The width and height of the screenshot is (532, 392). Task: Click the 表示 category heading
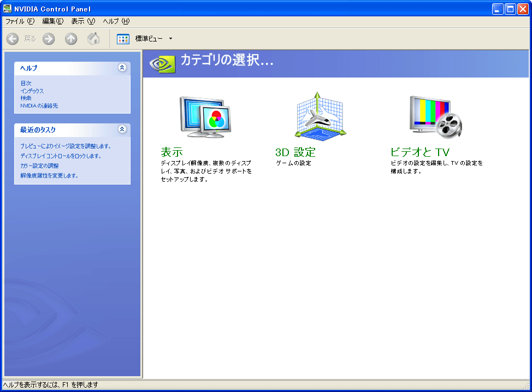(172, 152)
